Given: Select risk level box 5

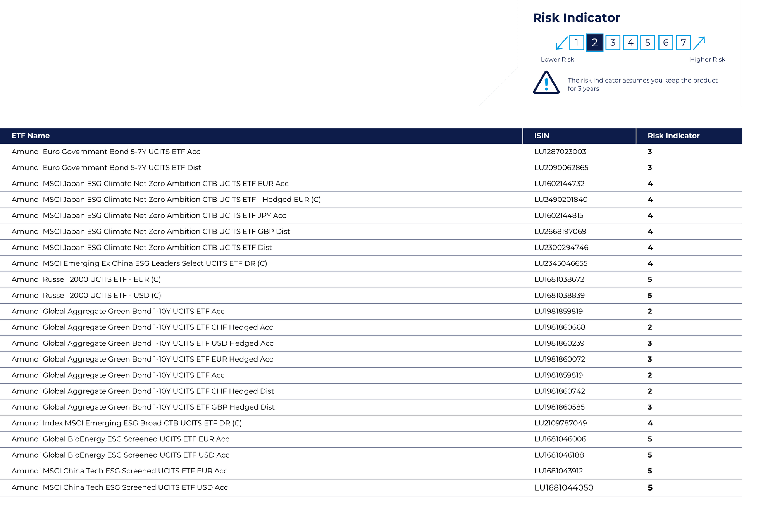Looking at the screenshot, I should pos(648,43).
